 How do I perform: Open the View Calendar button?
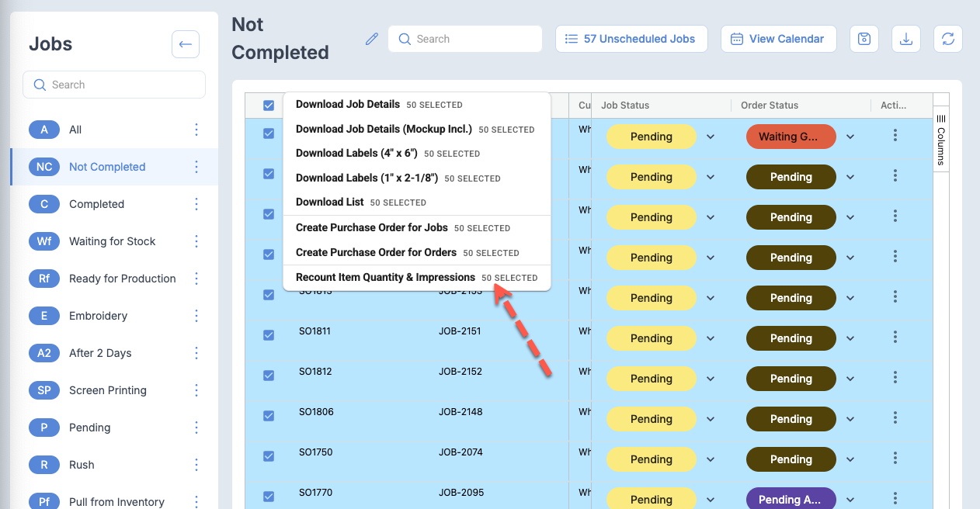(778, 39)
